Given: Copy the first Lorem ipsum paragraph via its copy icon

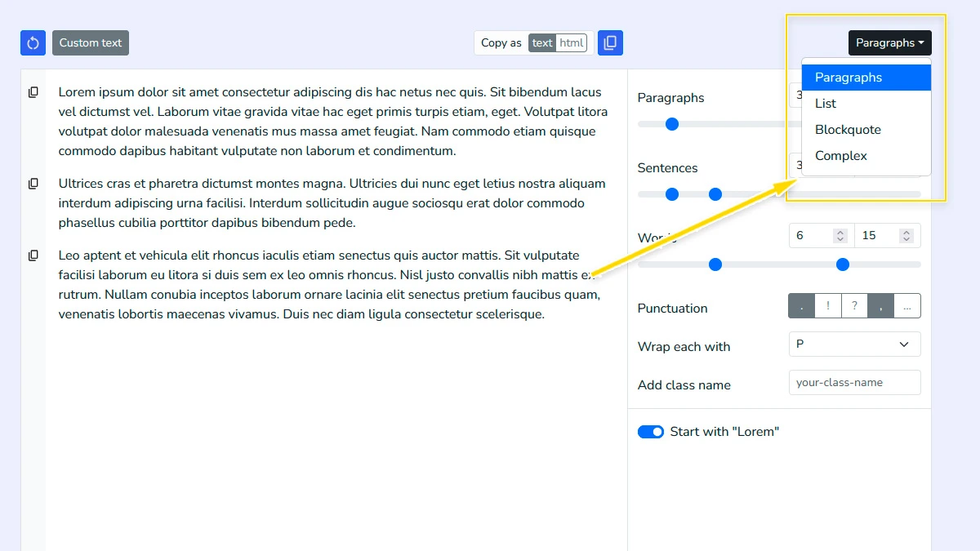Looking at the screenshot, I should (33, 91).
